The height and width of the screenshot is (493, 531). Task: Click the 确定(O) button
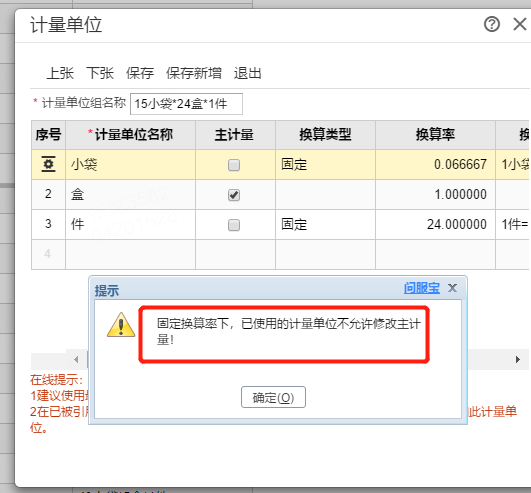point(273,397)
